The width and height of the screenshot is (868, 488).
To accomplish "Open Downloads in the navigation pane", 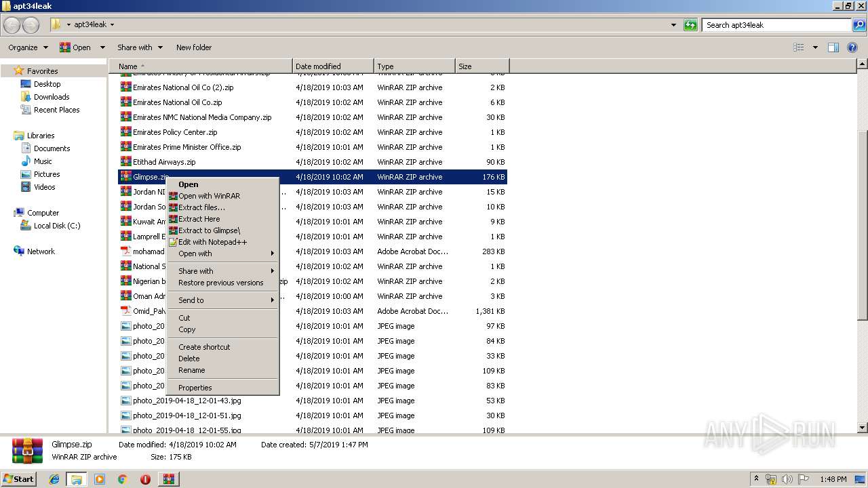I will pyautogui.click(x=52, y=97).
